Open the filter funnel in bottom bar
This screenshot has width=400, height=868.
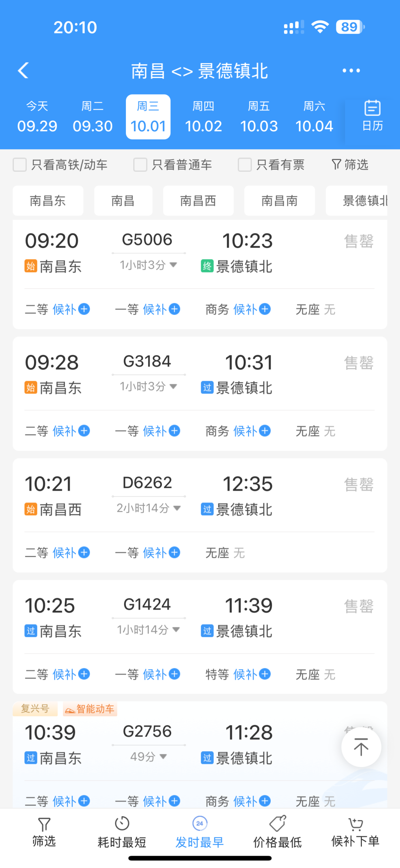point(44,825)
